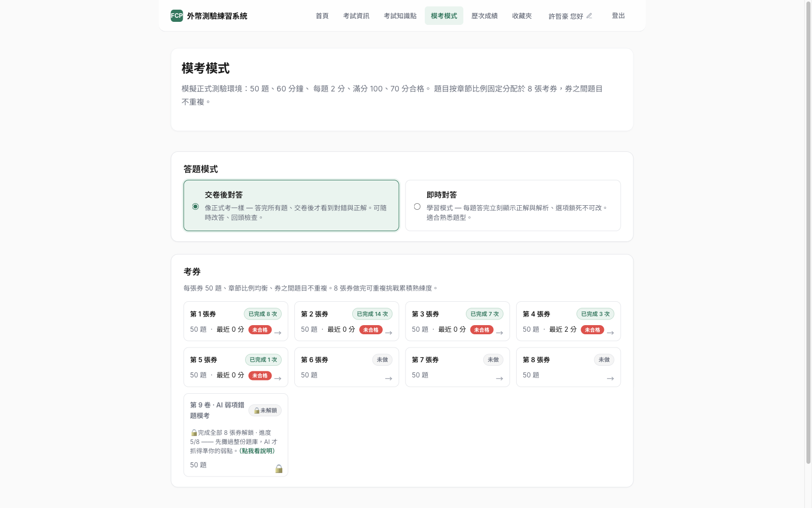Click the 未做 badge on 第 6 張券
The width and height of the screenshot is (812, 508).
pyautogui.click(x=383, y=360)
